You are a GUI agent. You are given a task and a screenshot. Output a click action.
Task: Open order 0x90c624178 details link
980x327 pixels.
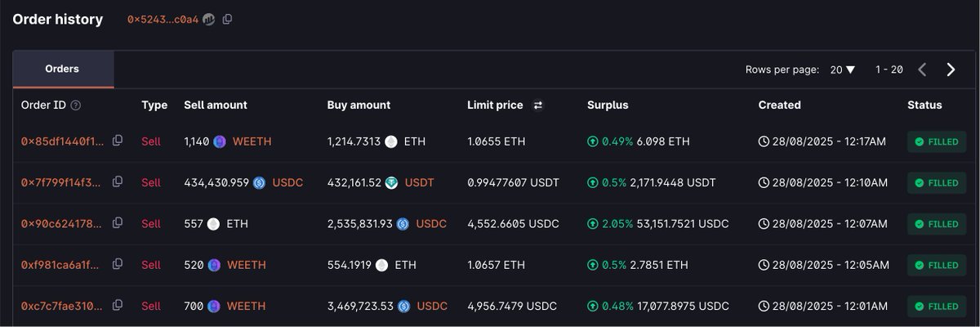pyautogui.click(x=62, y=223)
